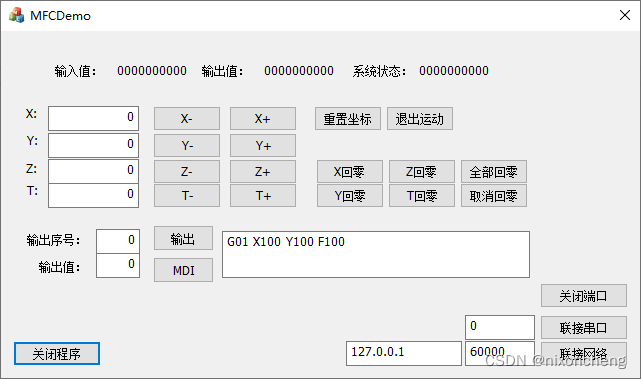Click the MDI button
The image size is (641, 379).
click(x=184, y=270)
